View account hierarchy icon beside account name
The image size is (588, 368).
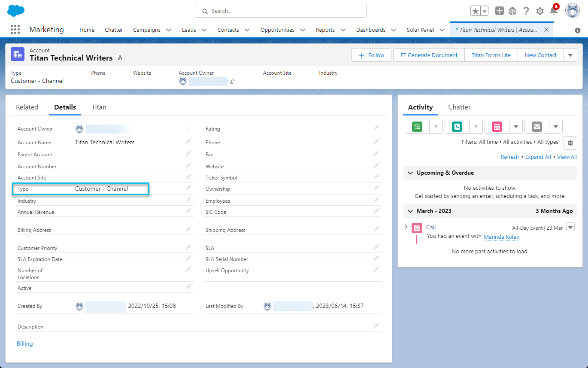pos(120,58)
